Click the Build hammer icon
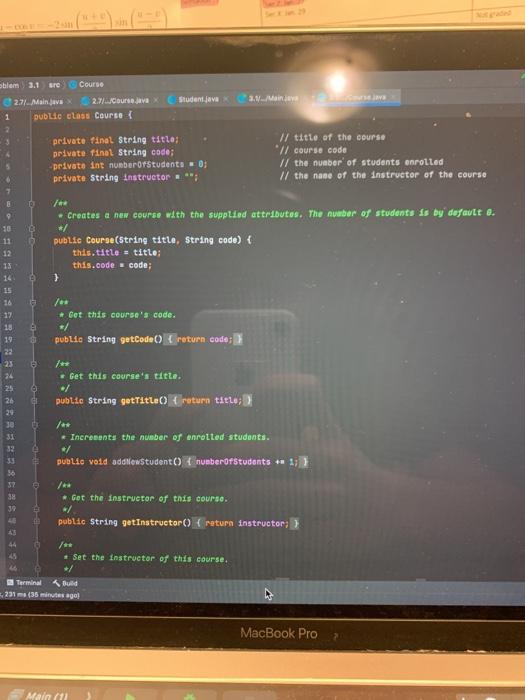Screen dimensions: 525x700 tap(56, 583)
